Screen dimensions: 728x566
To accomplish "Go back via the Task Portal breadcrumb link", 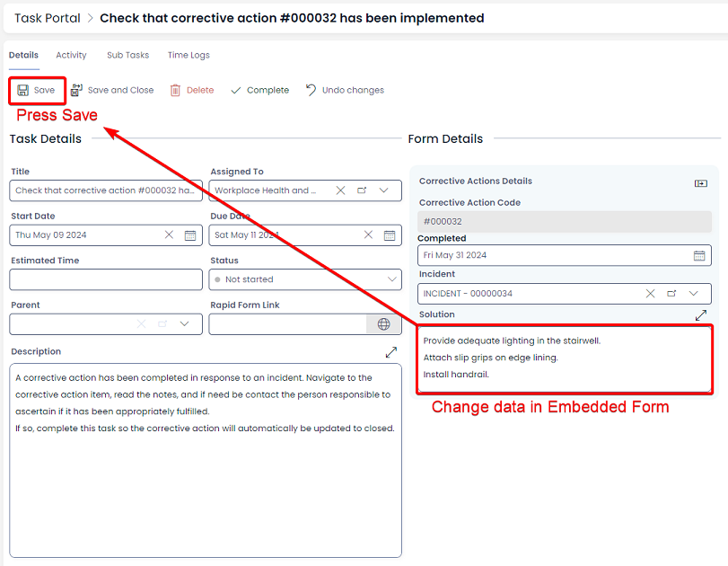I will (47, 17).
